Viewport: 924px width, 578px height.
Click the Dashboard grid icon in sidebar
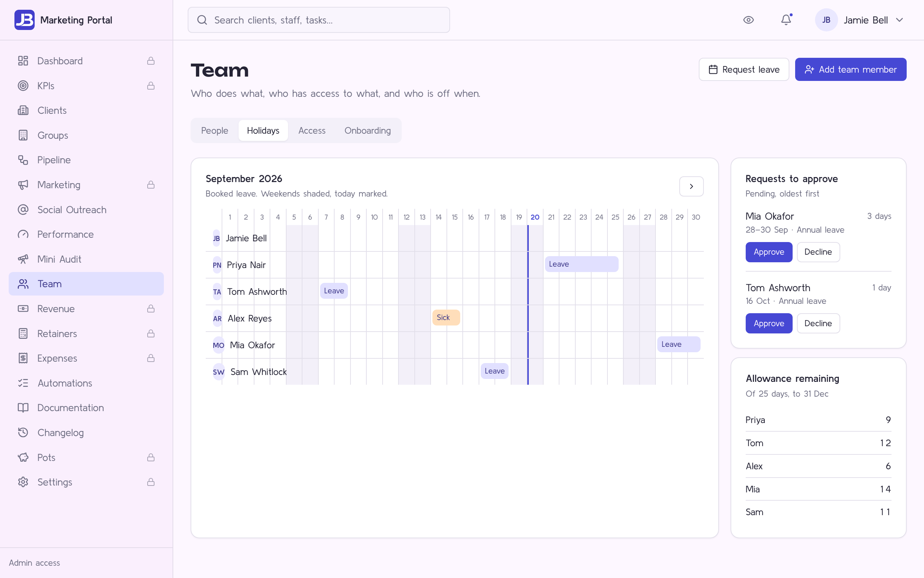[23, 61]
